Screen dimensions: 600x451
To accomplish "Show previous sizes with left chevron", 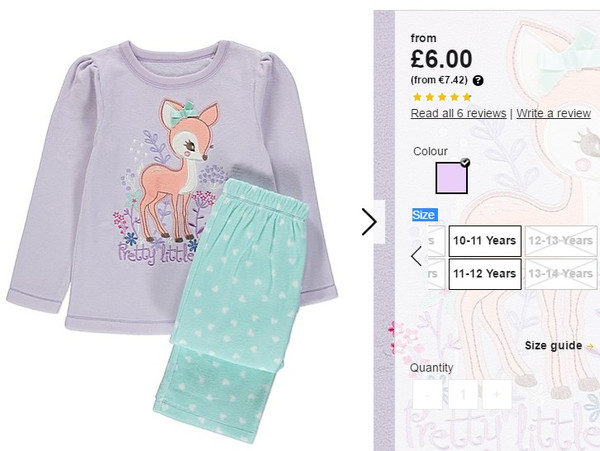I will coord(416,256).
